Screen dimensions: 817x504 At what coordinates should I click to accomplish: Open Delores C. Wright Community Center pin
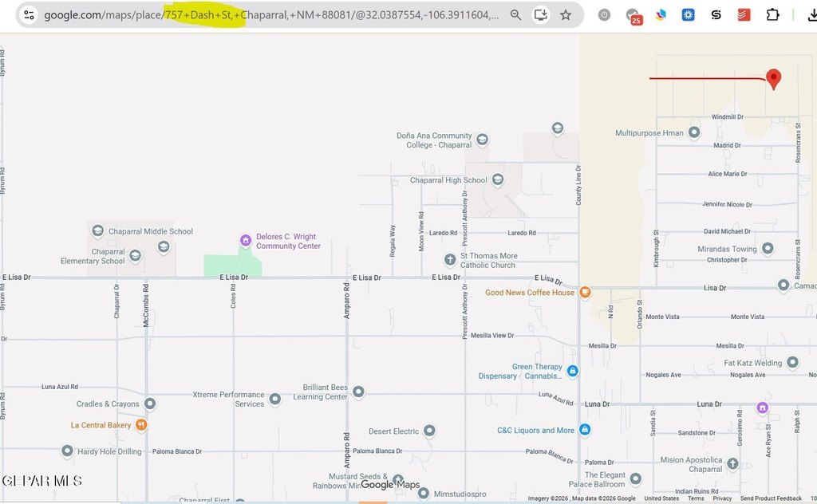pos(246,241)
